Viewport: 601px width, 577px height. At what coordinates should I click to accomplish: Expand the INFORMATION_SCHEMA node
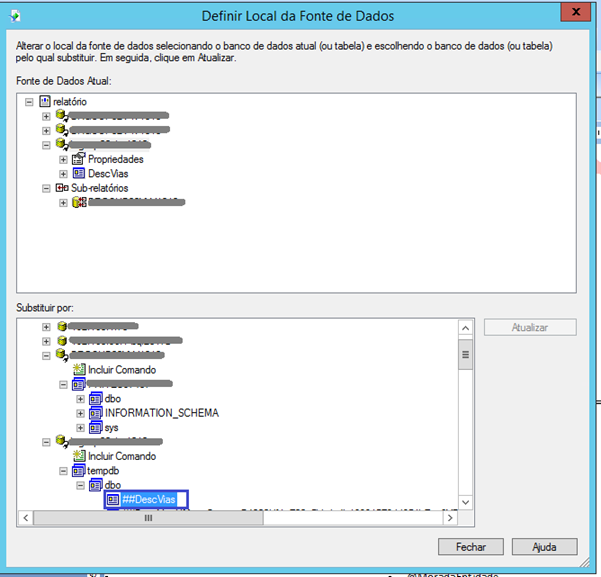point(80,413)
